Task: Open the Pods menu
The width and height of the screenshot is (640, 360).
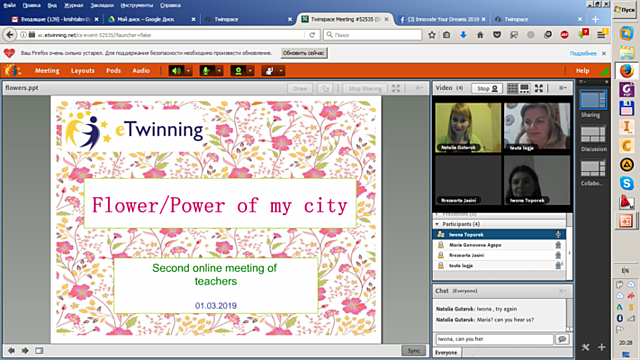Action: click(x=113, y=71)
